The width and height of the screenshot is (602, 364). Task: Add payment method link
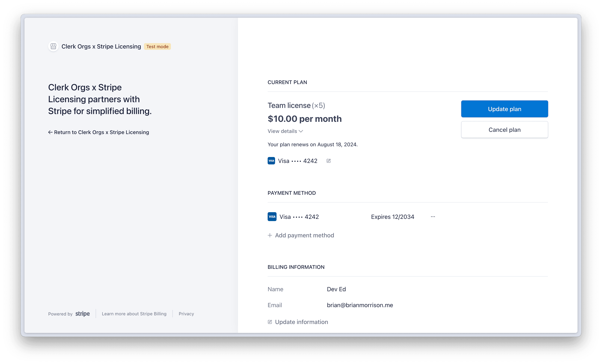[x=301, y=235]
